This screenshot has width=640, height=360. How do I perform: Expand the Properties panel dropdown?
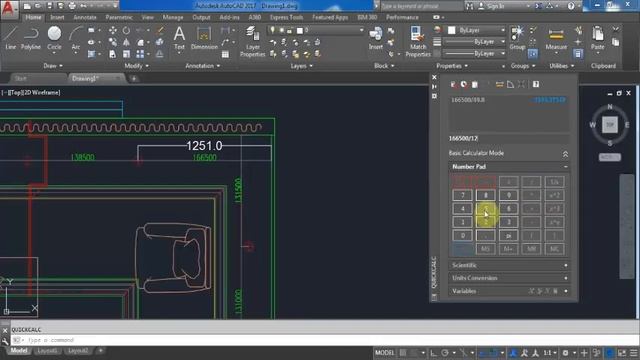[452, 66]
